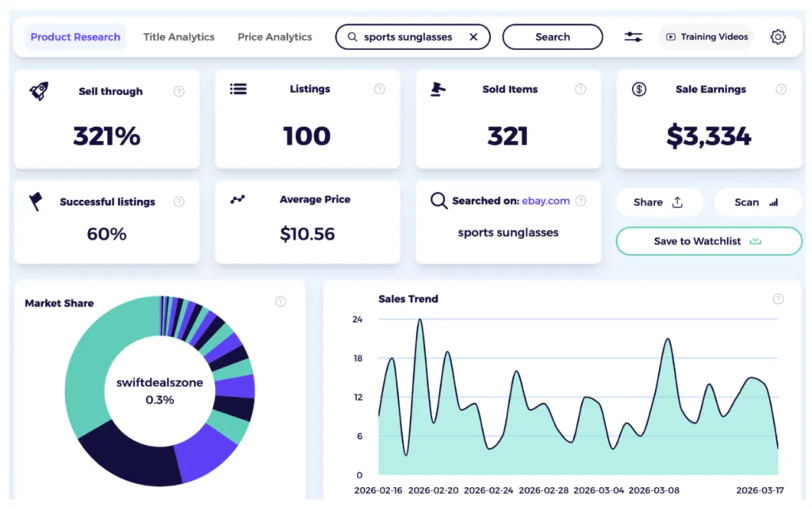Click the dollar icon on the Sale Earnings card
Screen dimensions: 812x507
click(x=639, y=89)
